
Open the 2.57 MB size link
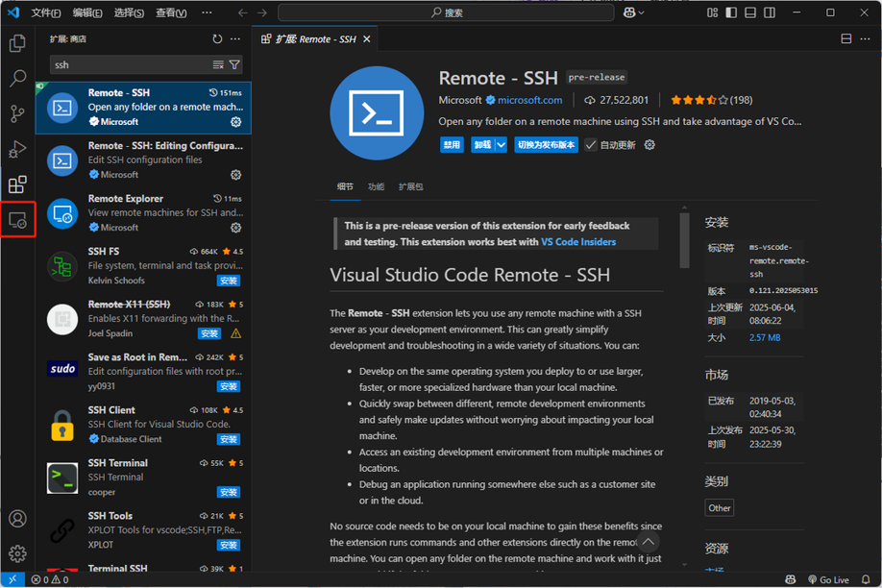765,337
